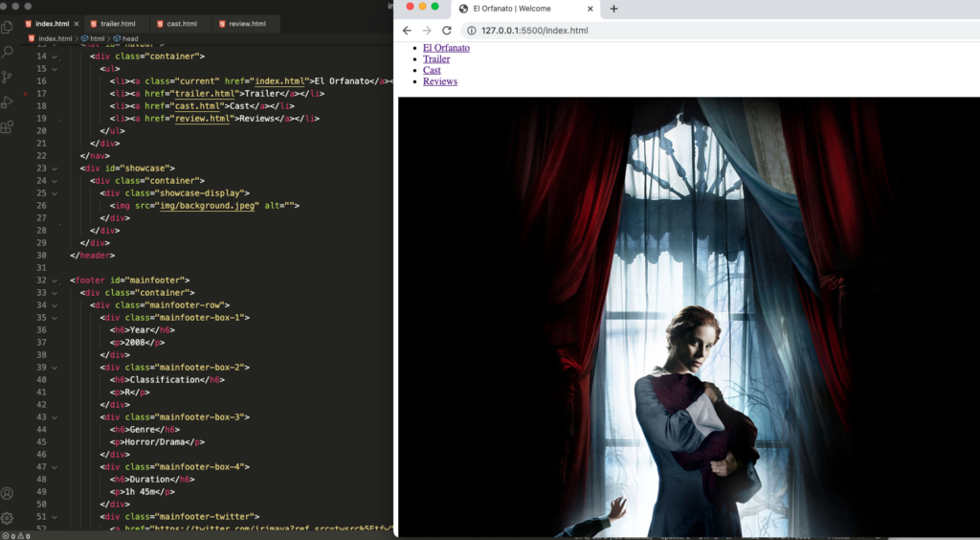This screenshot has width=980, height=540.
Task: Switch to the cast.html editor tab
Action: [181, 24]
